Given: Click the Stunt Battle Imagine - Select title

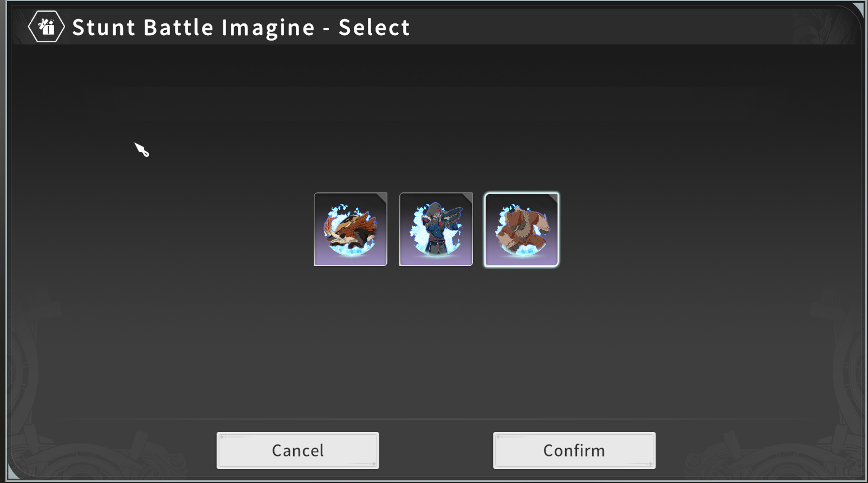Looking at the screenshot, I should [241, 28].
